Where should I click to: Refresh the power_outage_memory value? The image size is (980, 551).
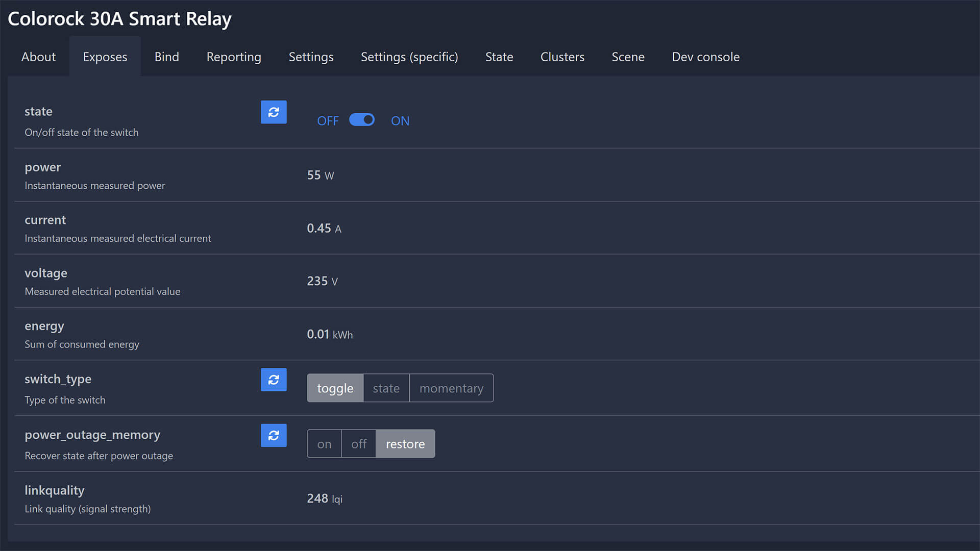274,435
